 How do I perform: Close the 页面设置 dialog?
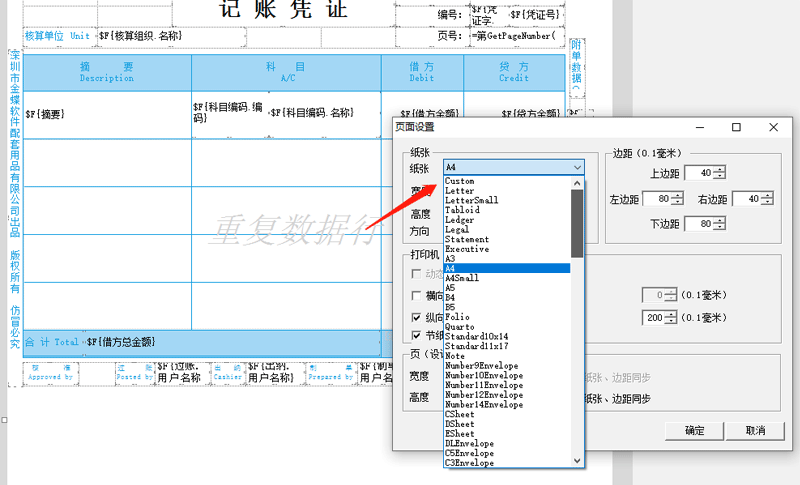tap(773, 127)
